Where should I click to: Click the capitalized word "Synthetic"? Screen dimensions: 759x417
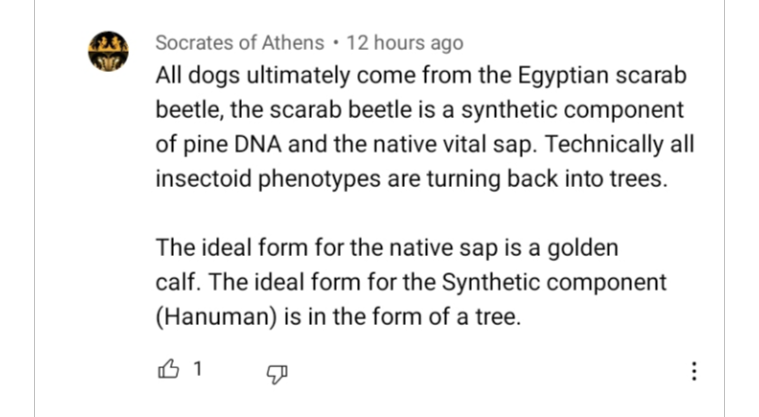491,283
